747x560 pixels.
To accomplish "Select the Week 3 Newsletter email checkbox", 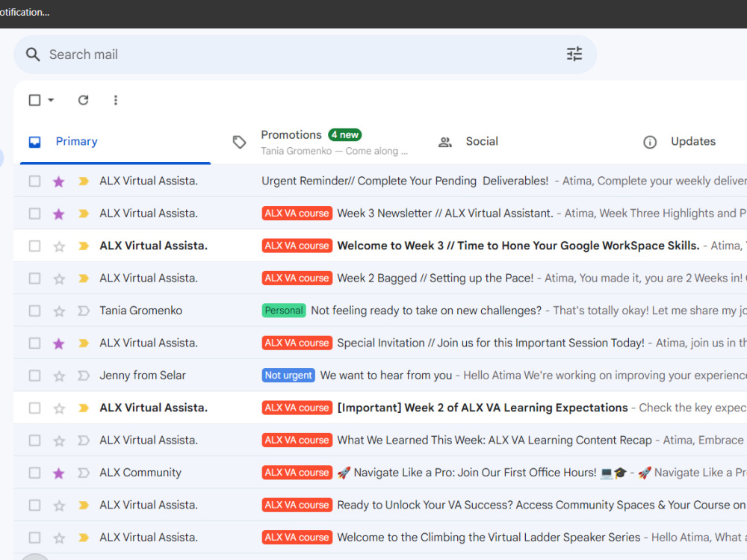I will pyautogui.click(x=34, y=214).
